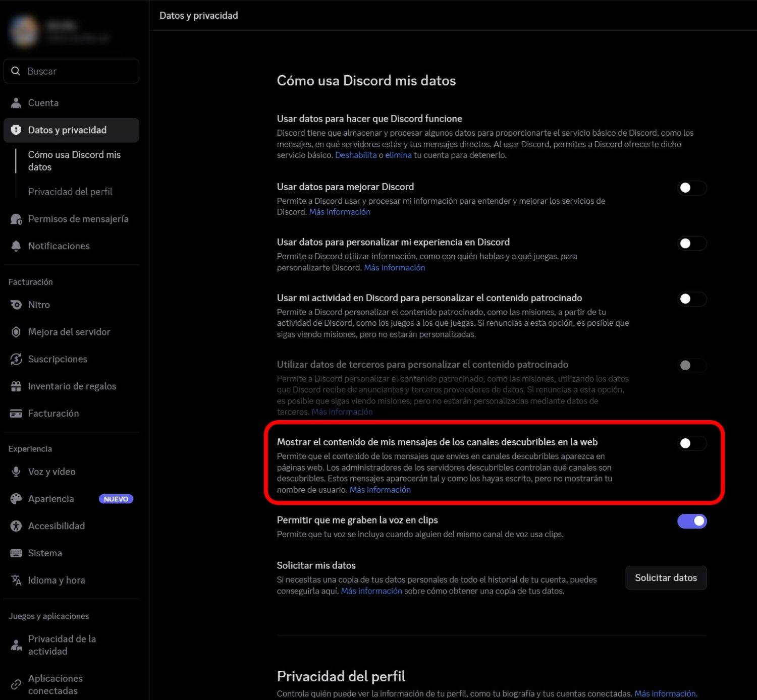Click the Voz y vídeo microphone icon
This screenshot has width=757, height=700.
pos(16,472)
